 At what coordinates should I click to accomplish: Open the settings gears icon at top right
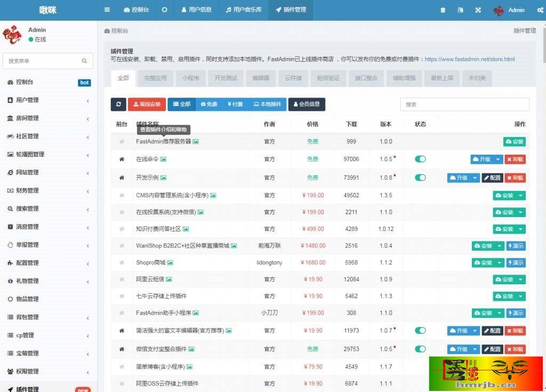coord(541,10)
